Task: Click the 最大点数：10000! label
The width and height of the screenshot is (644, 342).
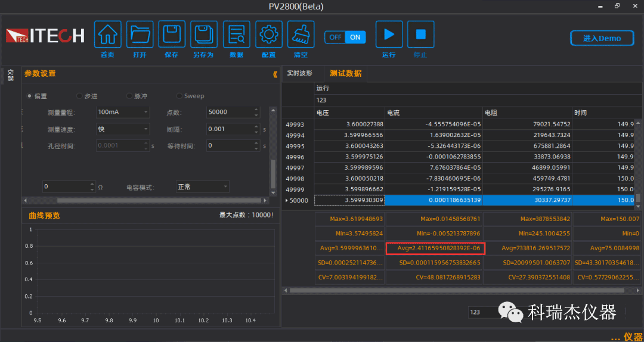Action: point(246,214)
